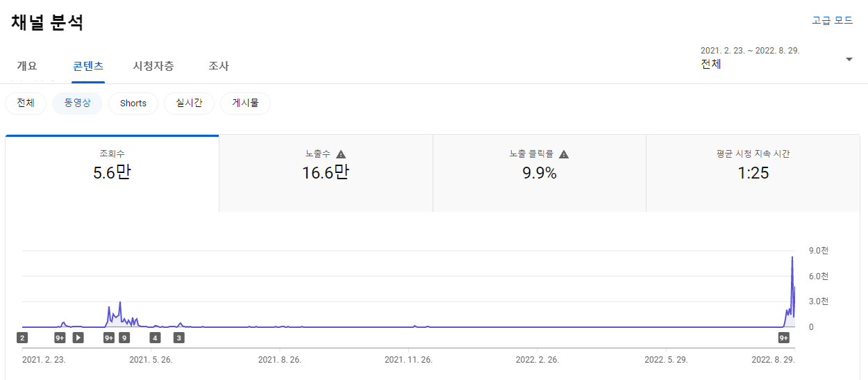Click the '4' video marker under the chart

click(155, 338)
